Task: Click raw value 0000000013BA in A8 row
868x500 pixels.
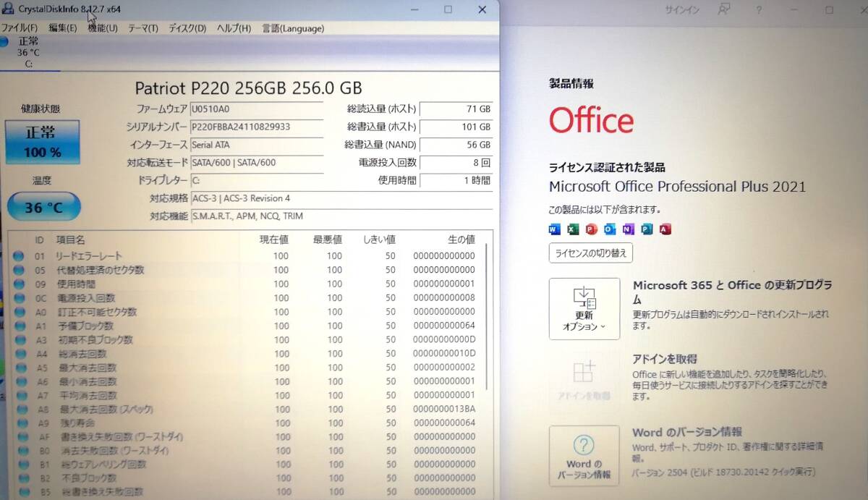Action: point(444,410)
